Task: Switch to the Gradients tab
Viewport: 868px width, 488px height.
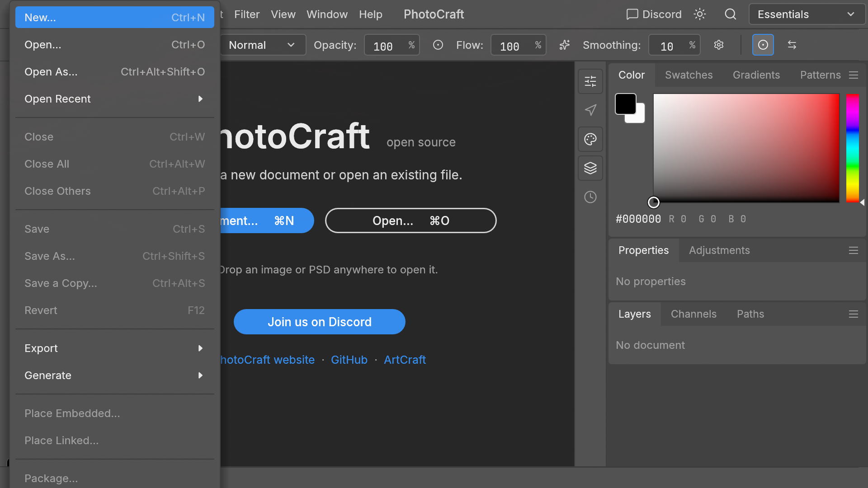Action: point(756,75)
